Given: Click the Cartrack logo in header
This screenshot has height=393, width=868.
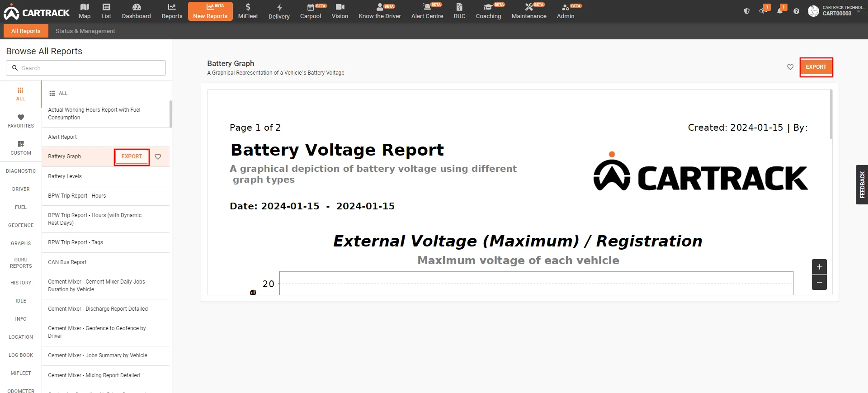Looking at the screenshot, I should click(37, 13).
